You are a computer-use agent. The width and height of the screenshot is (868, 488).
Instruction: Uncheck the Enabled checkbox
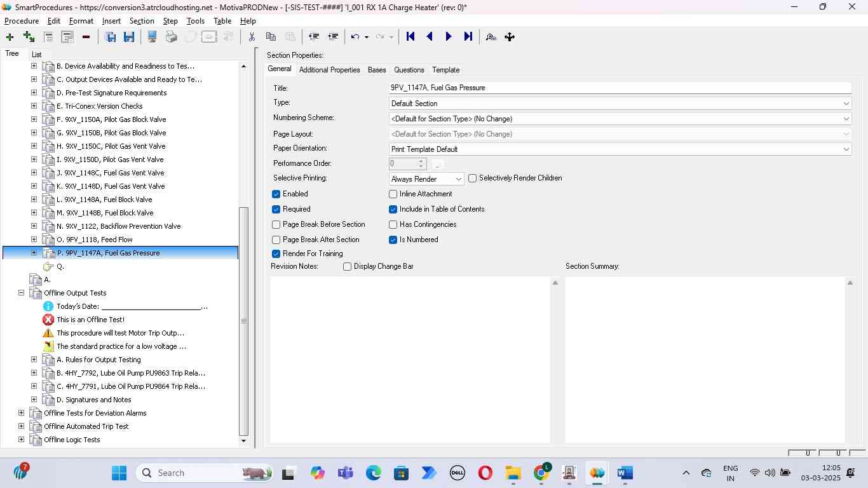276,194
